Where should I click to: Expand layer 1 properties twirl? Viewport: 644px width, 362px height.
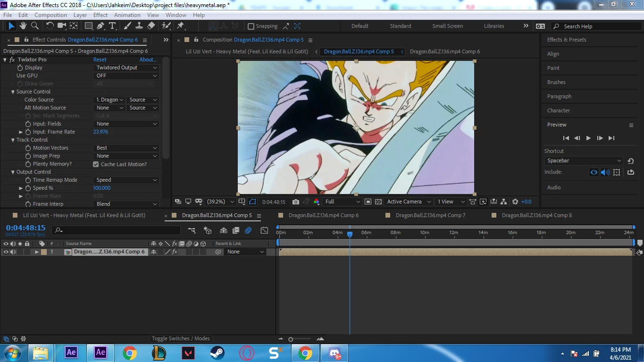[36, 252]
